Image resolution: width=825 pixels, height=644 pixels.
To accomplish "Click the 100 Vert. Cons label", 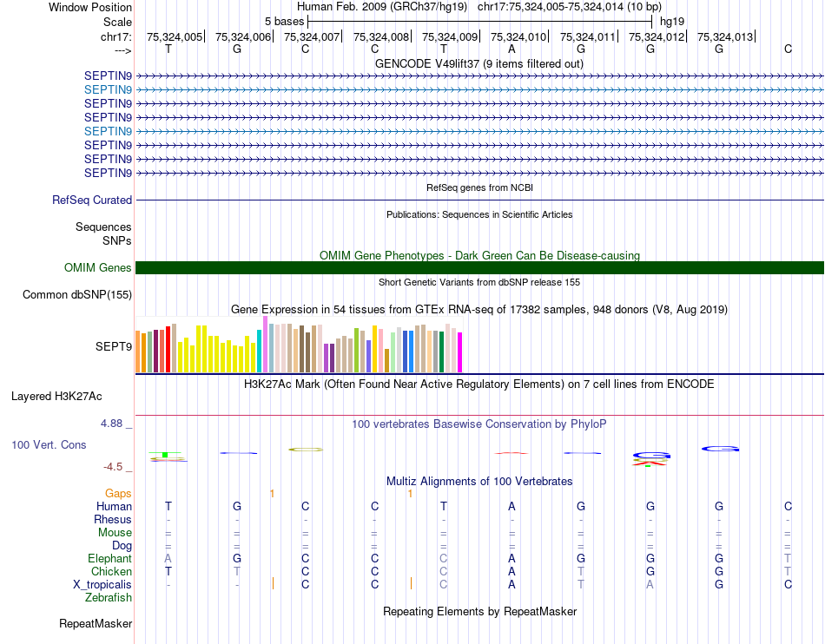I will (49, 444).
